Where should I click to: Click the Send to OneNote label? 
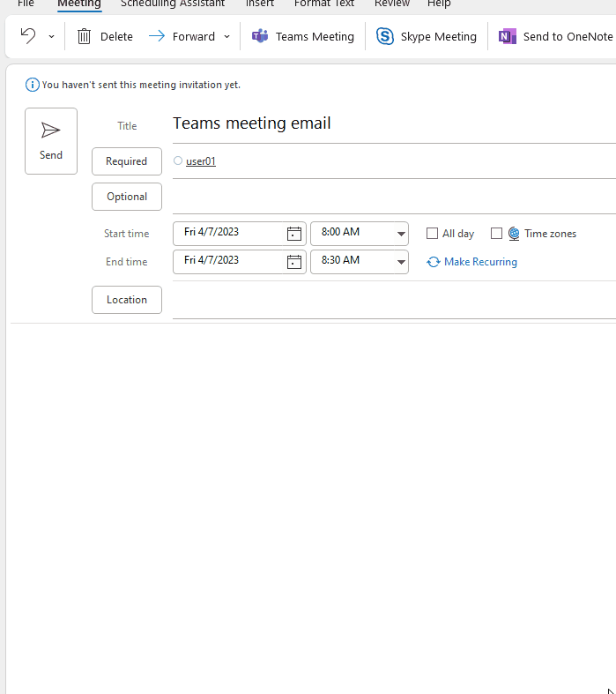568,37
